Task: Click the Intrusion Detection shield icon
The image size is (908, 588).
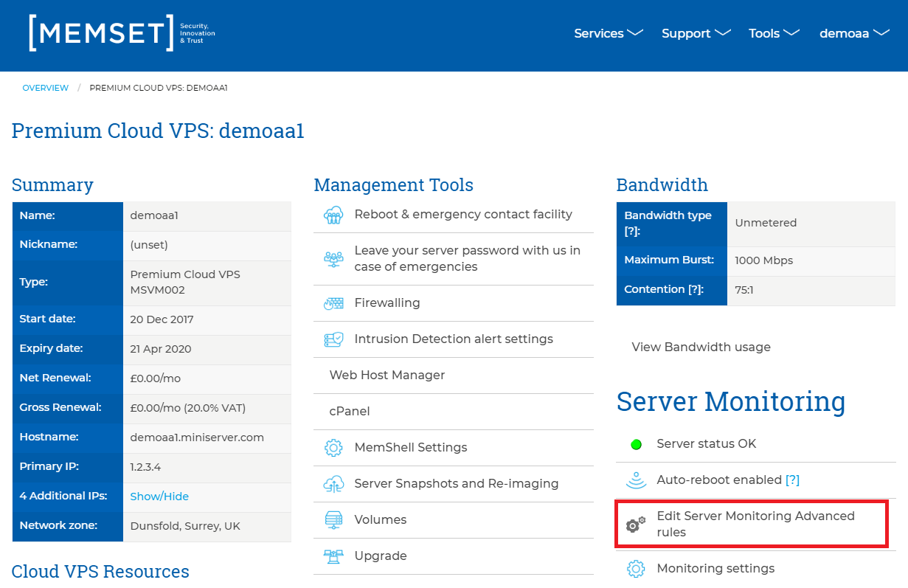Action: pos(334,339)
